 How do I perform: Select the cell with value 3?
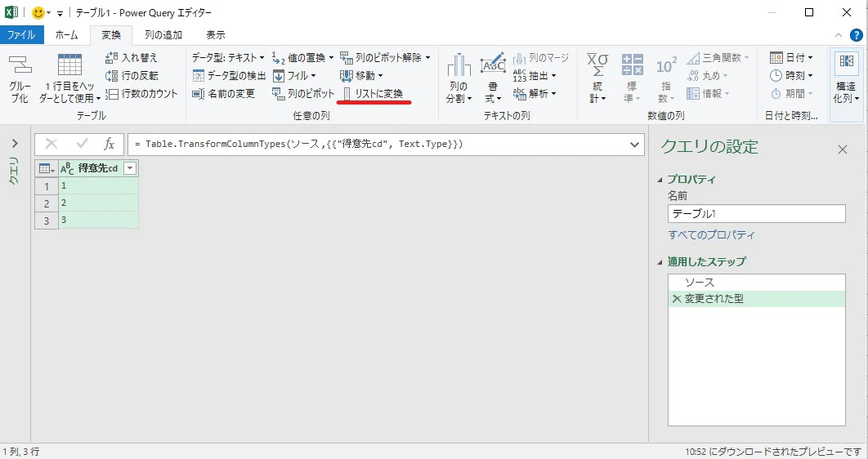pos(98,220)
